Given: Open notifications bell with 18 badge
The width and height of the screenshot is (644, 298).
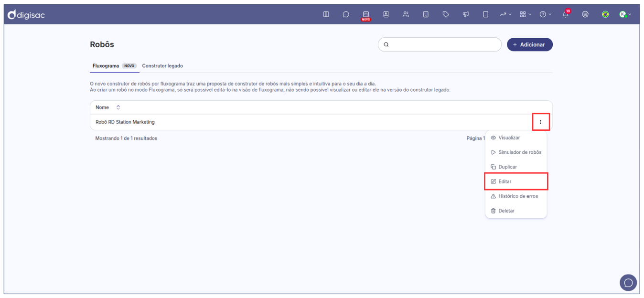Looking at the screenshot, I should pos(566,14).
